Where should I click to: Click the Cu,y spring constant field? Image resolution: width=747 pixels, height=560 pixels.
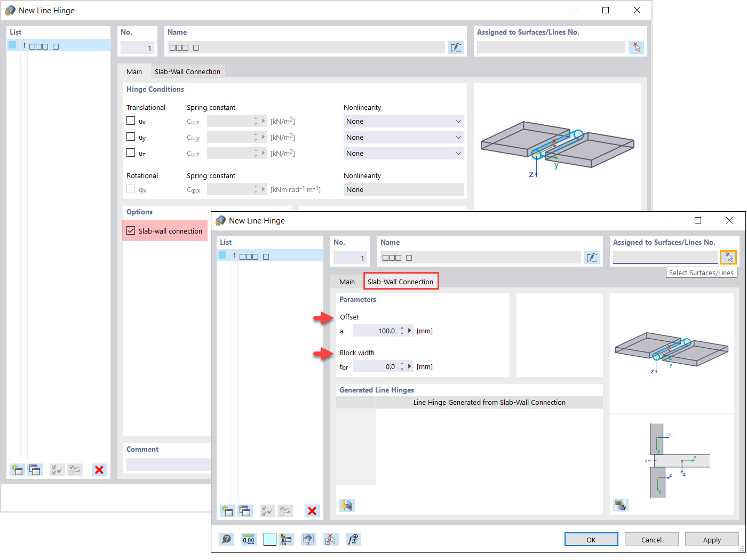(229, 137)
